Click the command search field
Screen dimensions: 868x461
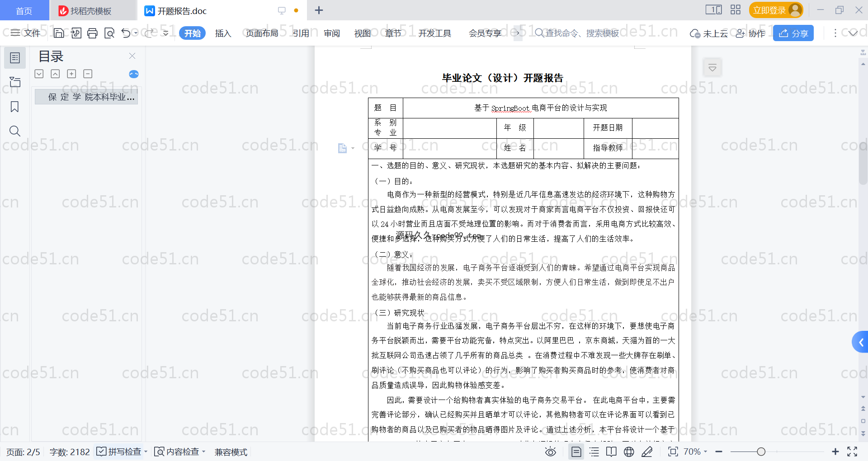[x=577, y=33]
